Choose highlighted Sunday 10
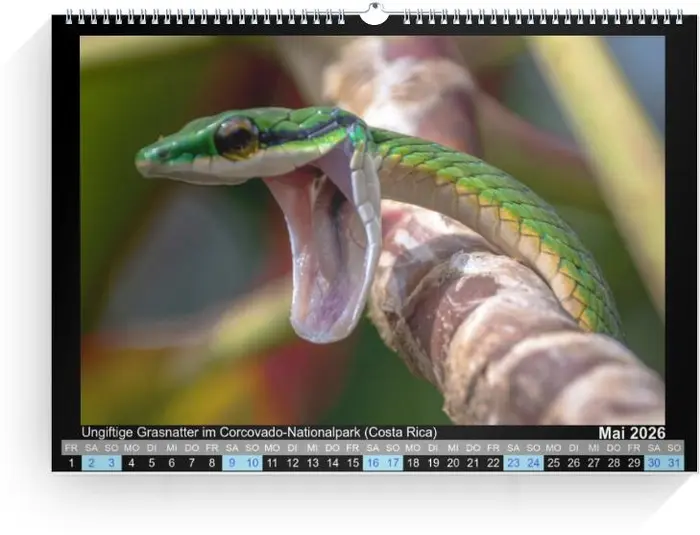Image resolution: width=700 pixels, height=535 pixels. [x=252, y=463]
